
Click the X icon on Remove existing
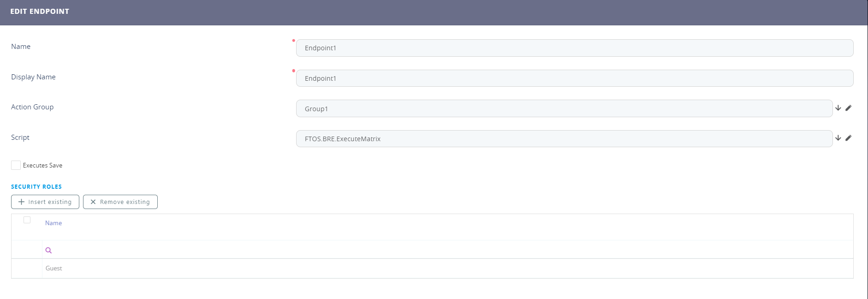pos(93,202)
